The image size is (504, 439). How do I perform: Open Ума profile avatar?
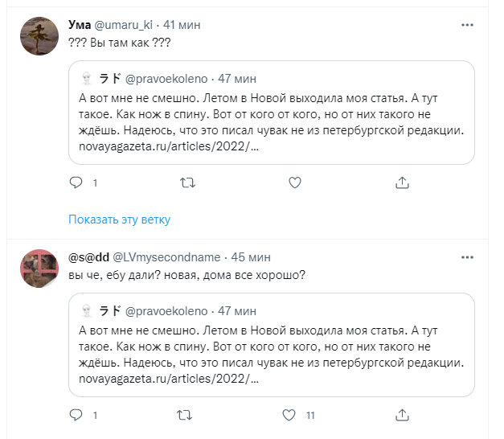[x=39, y=37]
